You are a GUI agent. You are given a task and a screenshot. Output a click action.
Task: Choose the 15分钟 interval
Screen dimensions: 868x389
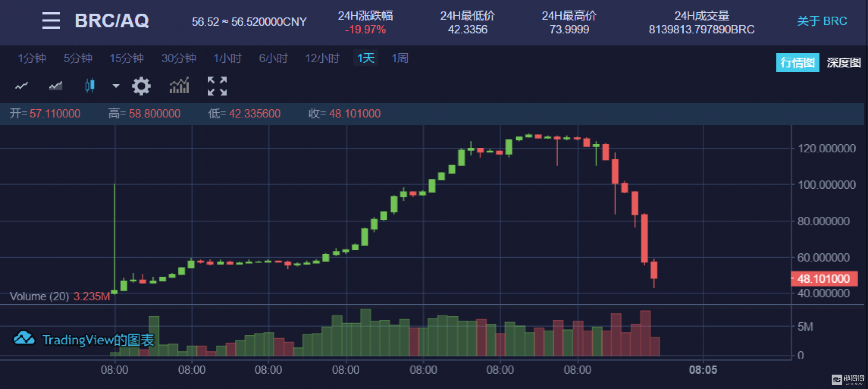click(126, 58)
